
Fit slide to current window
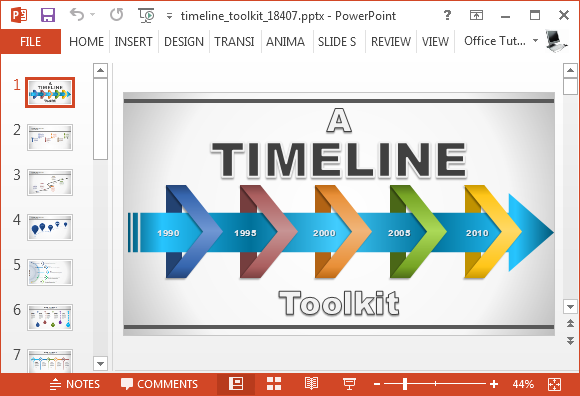(554, 384)
